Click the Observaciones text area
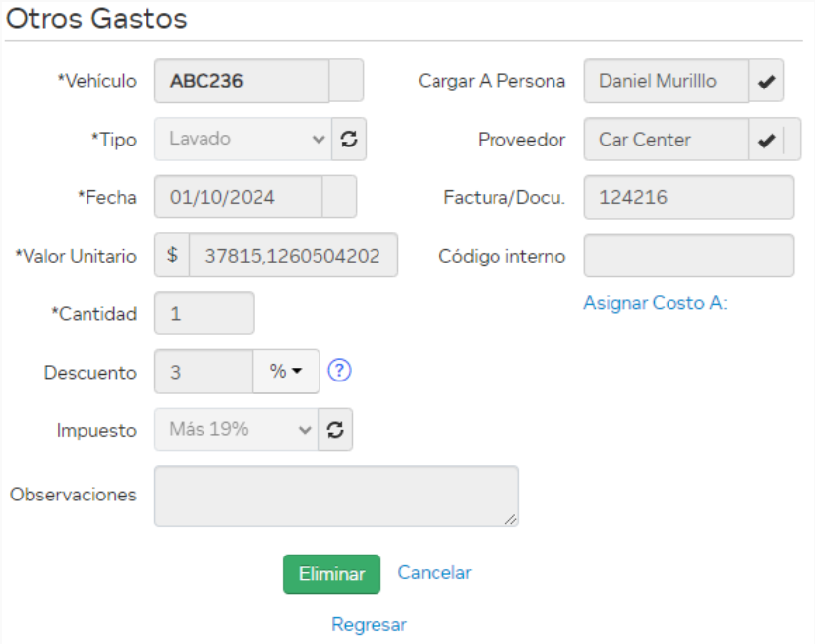The height and width of the screenshot is (644, 815). (x=336, y=496)
